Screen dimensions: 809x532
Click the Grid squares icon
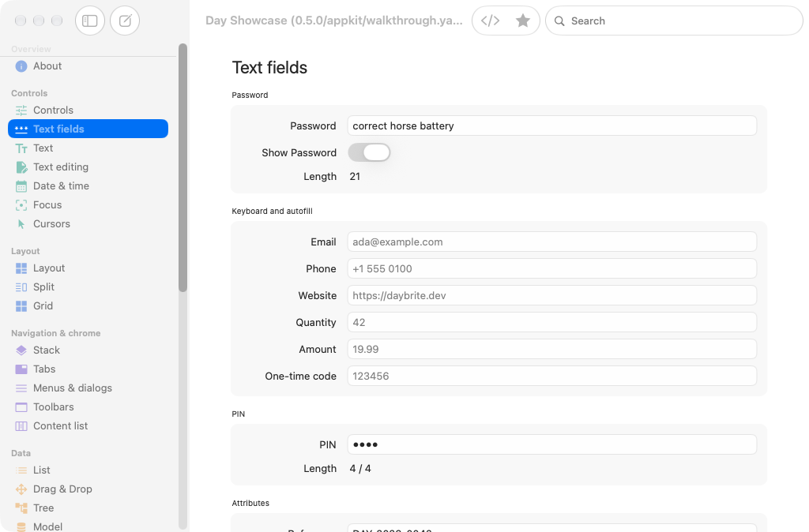pyautogui.click(x=21, y=306)
